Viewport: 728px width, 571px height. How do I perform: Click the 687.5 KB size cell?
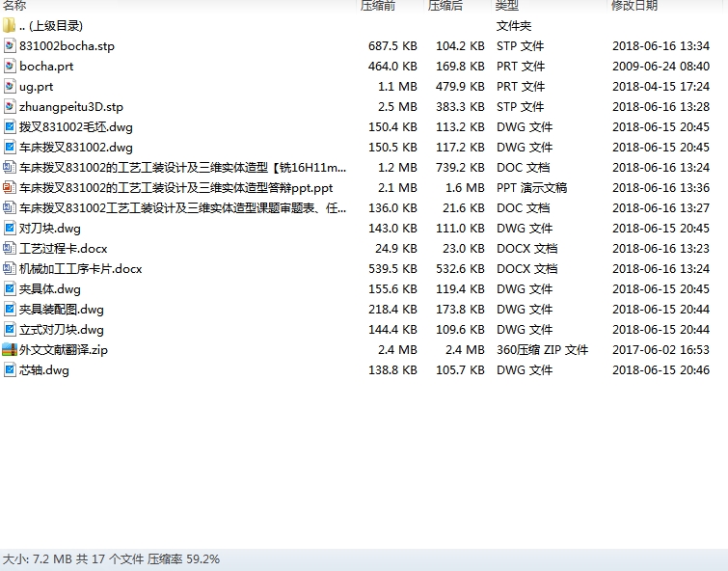(392, 46)
